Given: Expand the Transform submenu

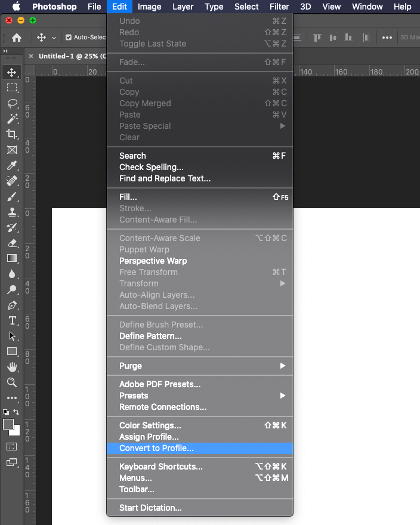Looking at the screenshot, I should point(283,283).
